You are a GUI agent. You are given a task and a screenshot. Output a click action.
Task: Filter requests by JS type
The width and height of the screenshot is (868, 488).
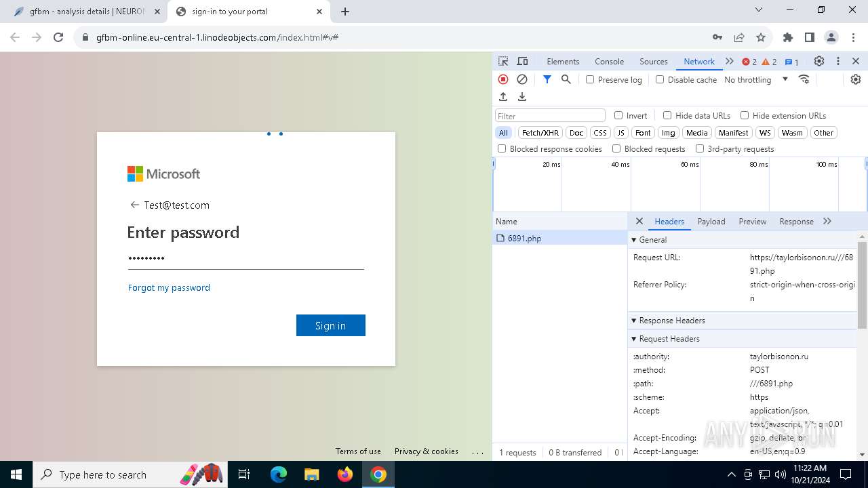point(620,133)
